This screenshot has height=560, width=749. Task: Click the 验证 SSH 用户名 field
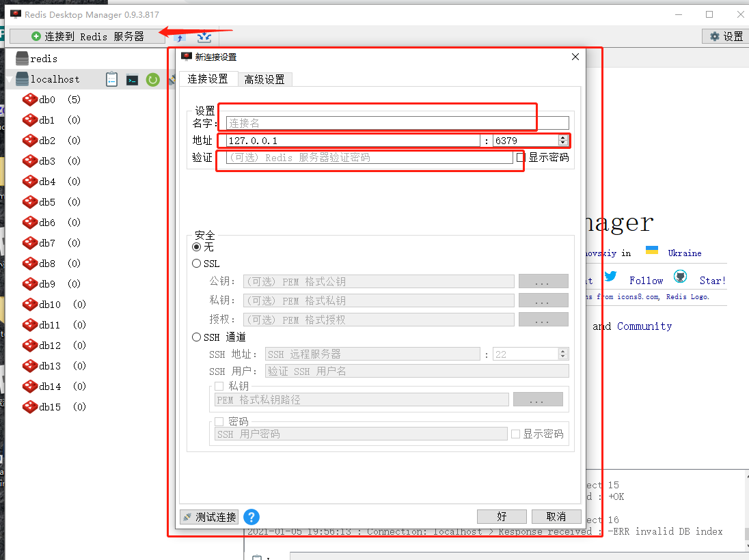417,371
